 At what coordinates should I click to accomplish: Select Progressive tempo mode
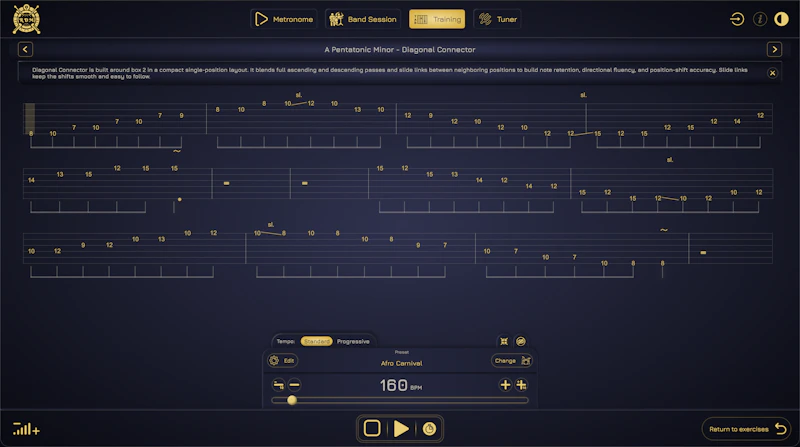tap(353, 341)
